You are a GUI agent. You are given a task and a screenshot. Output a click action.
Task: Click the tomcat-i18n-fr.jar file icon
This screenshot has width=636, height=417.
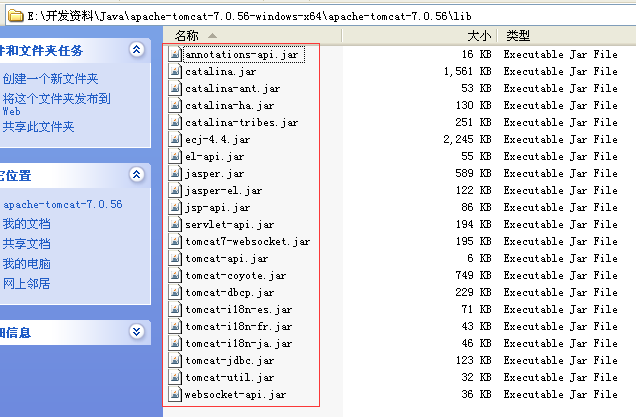175,327
